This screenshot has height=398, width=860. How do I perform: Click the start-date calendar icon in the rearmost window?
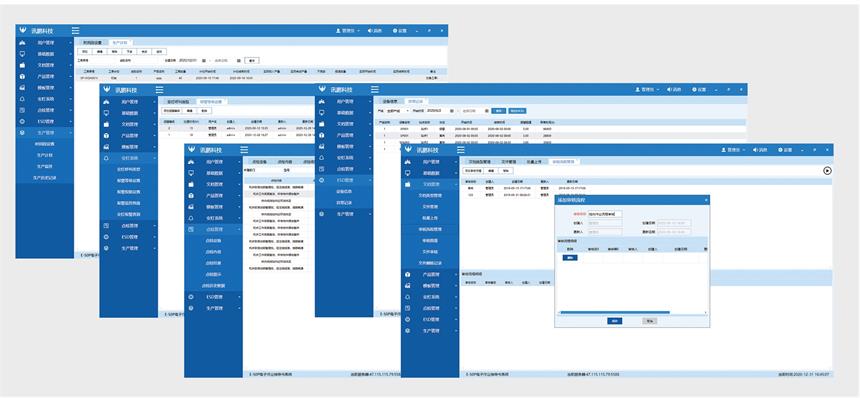tap(203, 60)
